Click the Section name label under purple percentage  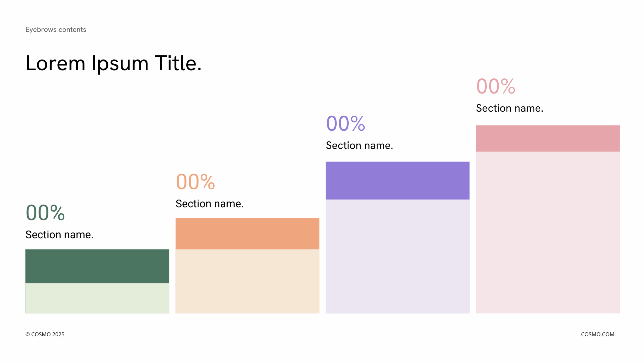[x=359, y=146]
